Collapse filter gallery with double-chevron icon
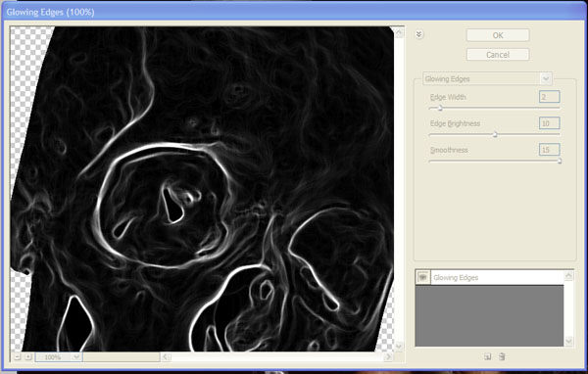Image resolution: width=588 pixels, height=374 pixels. pyautogui.click(x=419, y=35)
